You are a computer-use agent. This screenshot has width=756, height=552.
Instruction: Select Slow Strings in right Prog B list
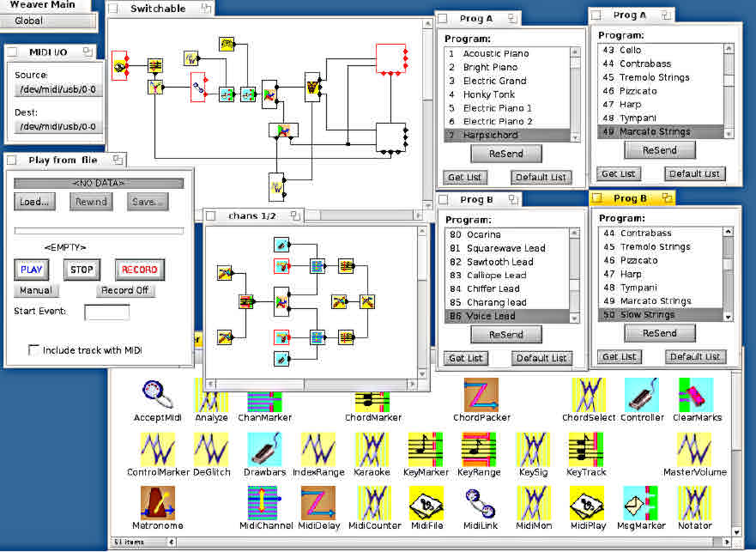[661, 314]
